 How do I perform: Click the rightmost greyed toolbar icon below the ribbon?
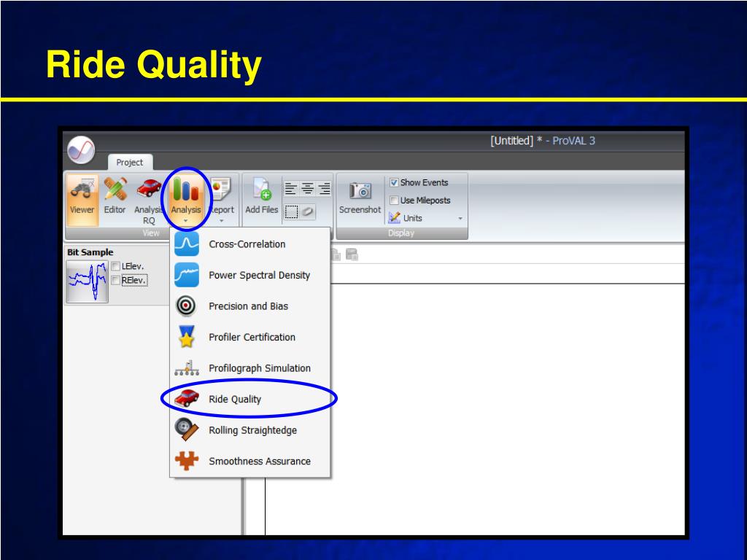352,254
